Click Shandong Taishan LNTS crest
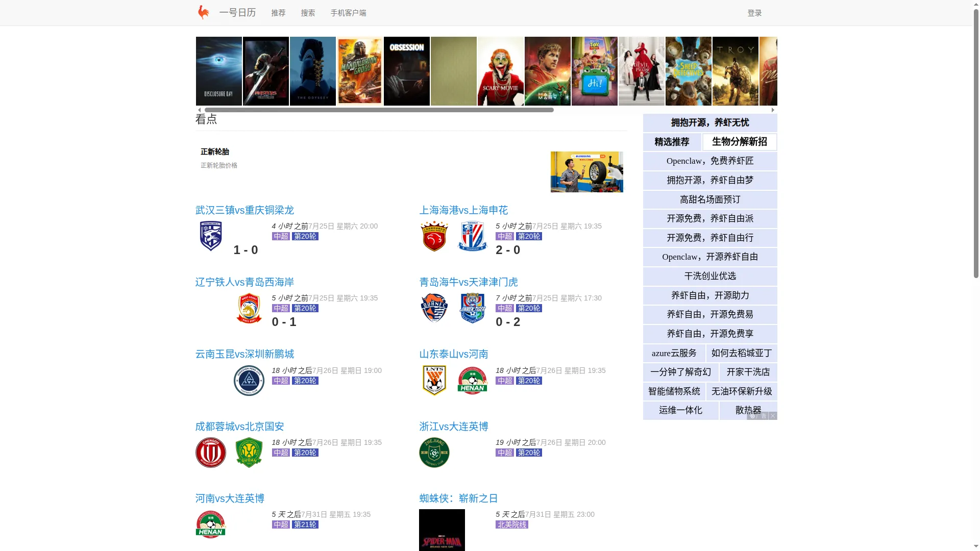This screenshot has height=551, width=980. (434, 380)
